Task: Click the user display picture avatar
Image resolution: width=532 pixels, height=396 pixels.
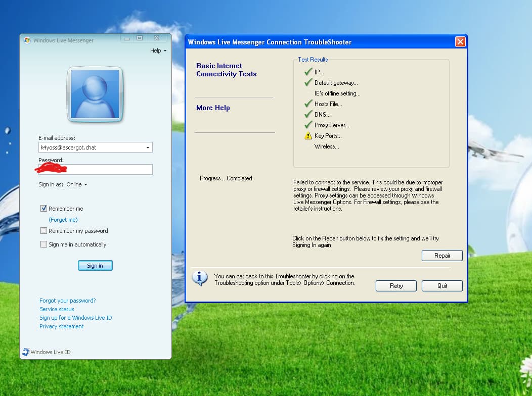Action: coord(95,94)
